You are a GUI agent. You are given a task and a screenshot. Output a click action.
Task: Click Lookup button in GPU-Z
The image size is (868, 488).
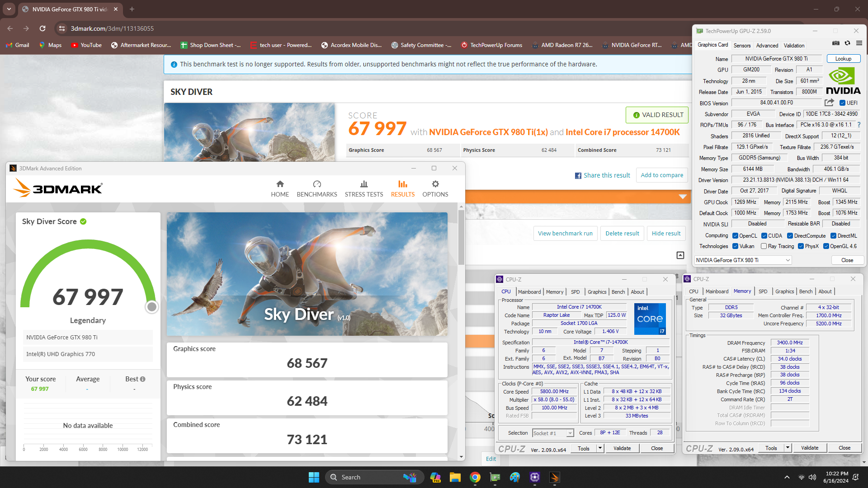point(843,59)
